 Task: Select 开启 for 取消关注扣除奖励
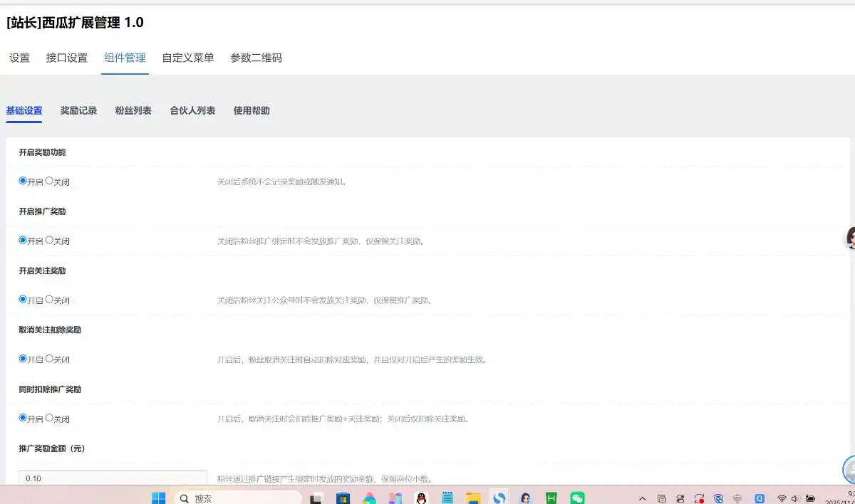coord(23,359)
